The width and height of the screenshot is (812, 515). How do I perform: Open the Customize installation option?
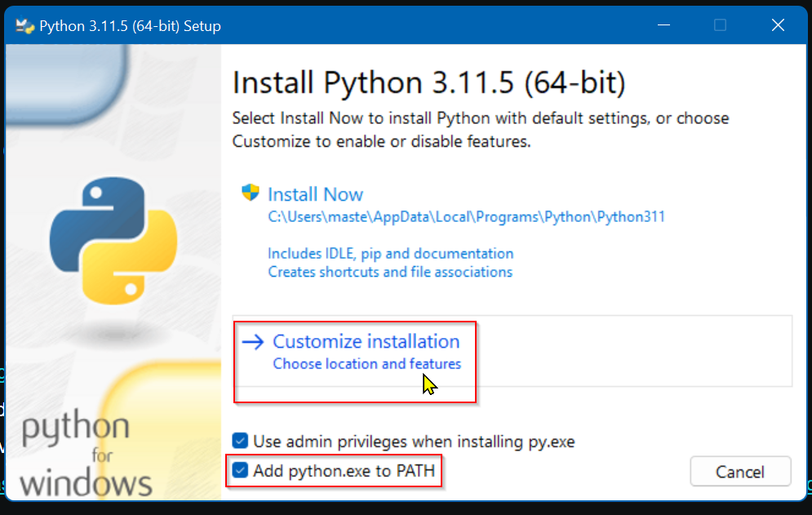[366, 342]
